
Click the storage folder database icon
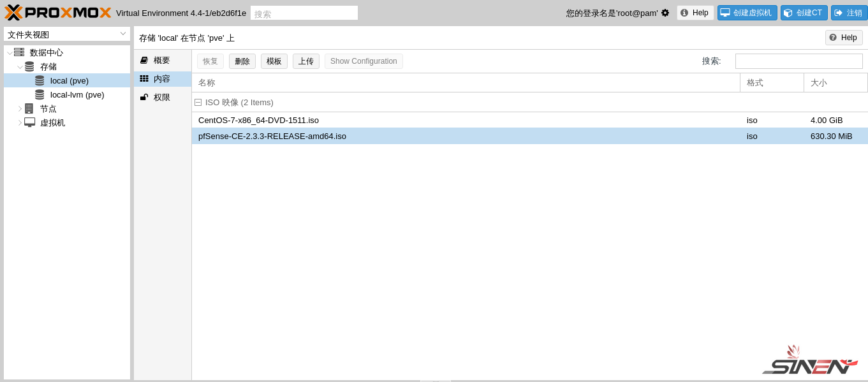coord(29,66)
